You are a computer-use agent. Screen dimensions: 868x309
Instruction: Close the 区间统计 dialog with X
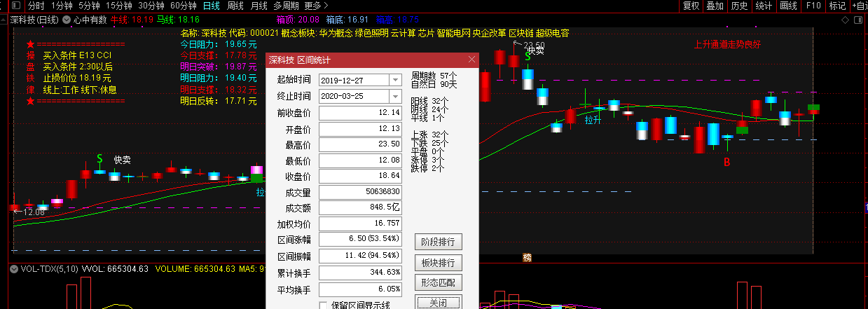pyautogui.click(x=471, y=60)
